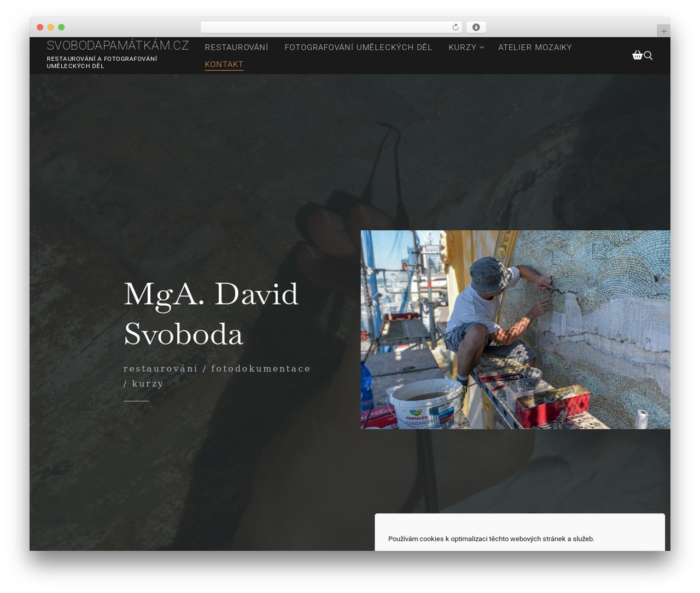This screenshot has width=700, height=593.
Task: Click the SVOBODAPAMÁTKÁM.CZ site title
Action: point(118,45)
